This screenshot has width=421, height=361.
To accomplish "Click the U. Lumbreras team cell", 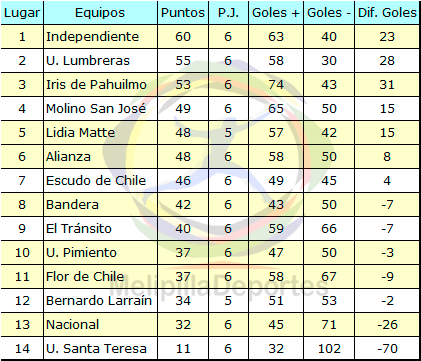I will 100,61.
